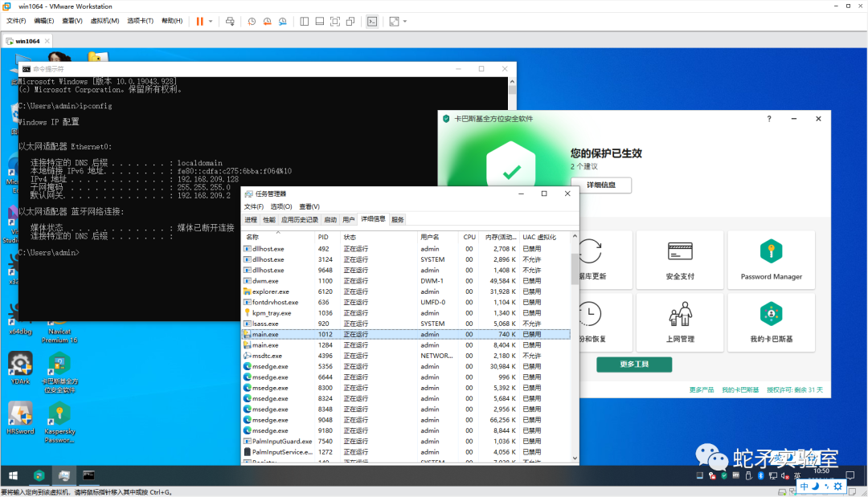Screen dimensions: 868x497
Task: Click the revert snapshot icon in VMware toolbar
Action: pos(267,22)
